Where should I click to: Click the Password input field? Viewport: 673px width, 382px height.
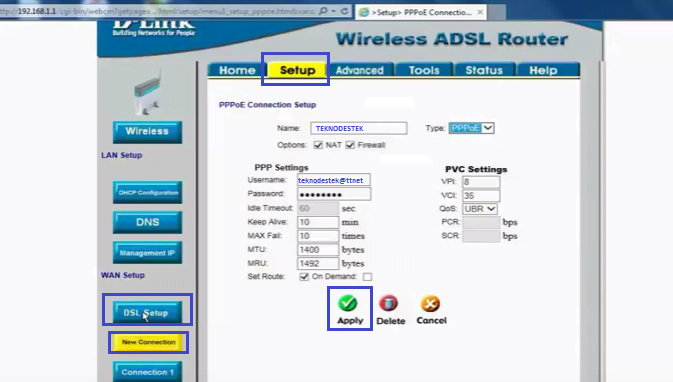coord(334,194)
